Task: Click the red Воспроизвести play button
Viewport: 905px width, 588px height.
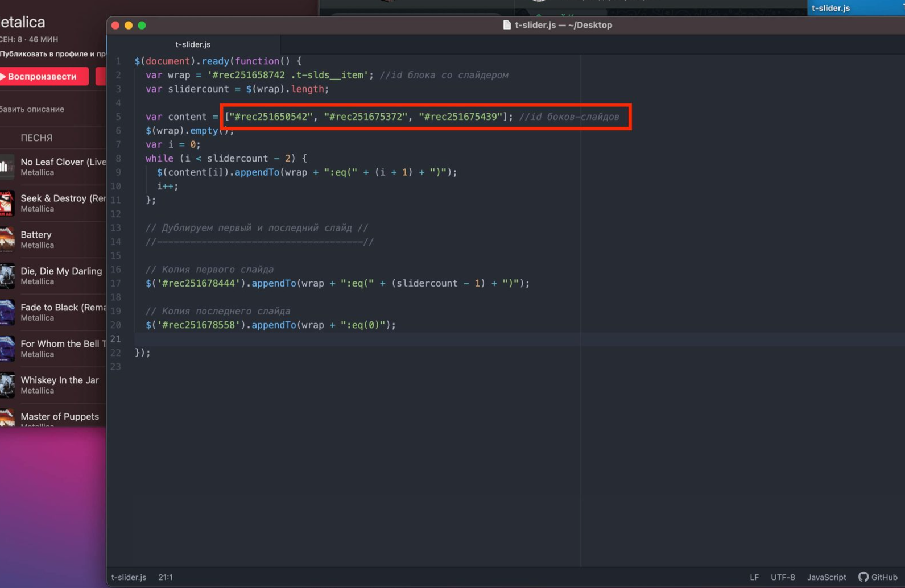Action: click(x=44, y=76)
